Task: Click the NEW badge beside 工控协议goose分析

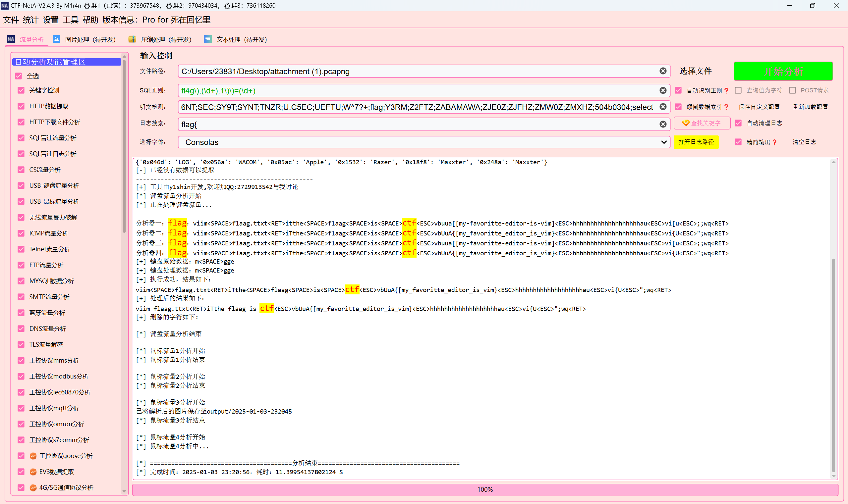Action: [33, 456]
